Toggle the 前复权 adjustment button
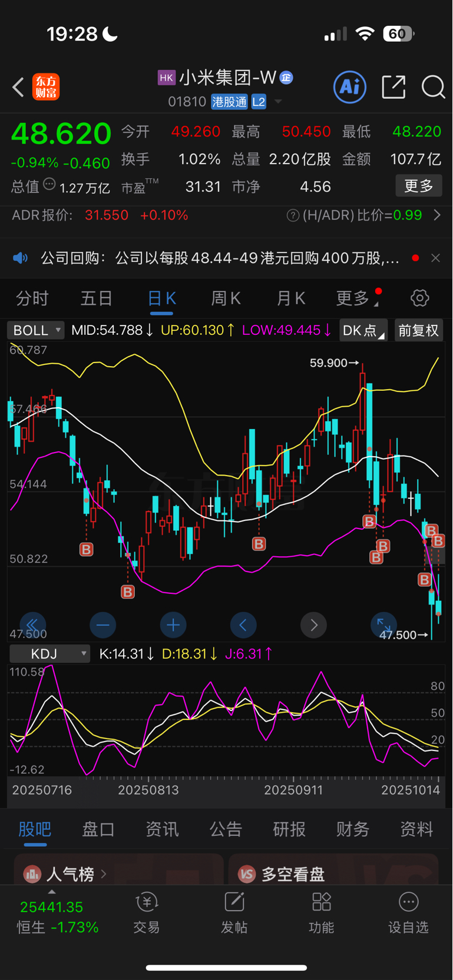 418,330
